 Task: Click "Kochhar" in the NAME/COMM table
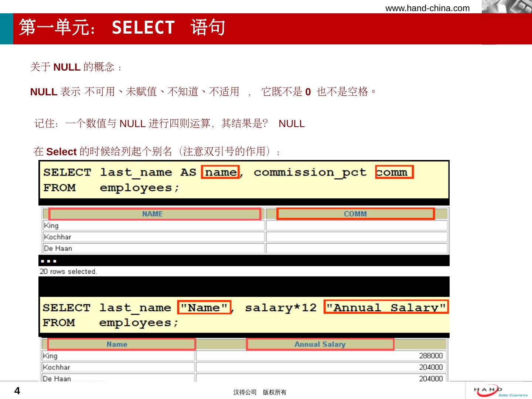click(x=57, y=237)
